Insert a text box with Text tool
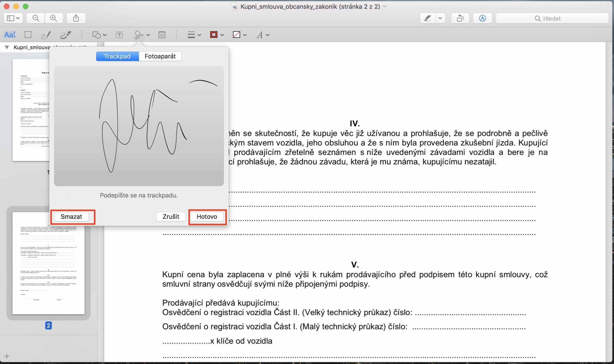614x364 pixels. (x=119, y=35)
